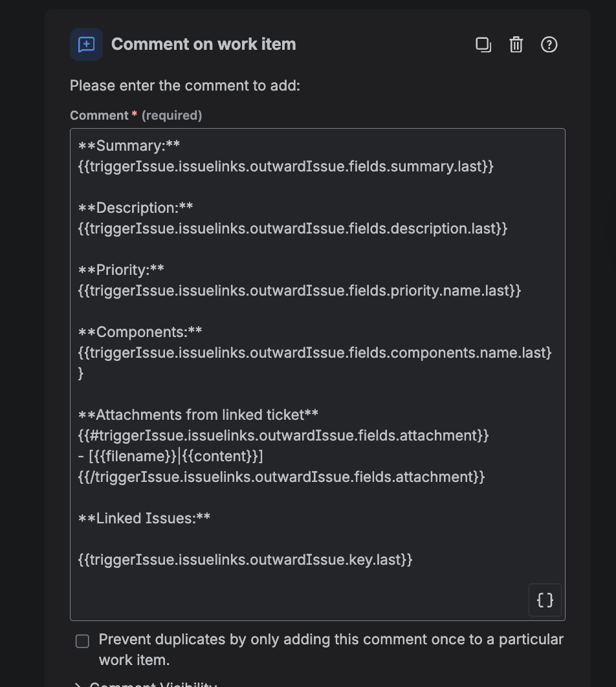Place cursor on Attachments from linked ticket line
This screenshot has width=616, height=687.
198,415
